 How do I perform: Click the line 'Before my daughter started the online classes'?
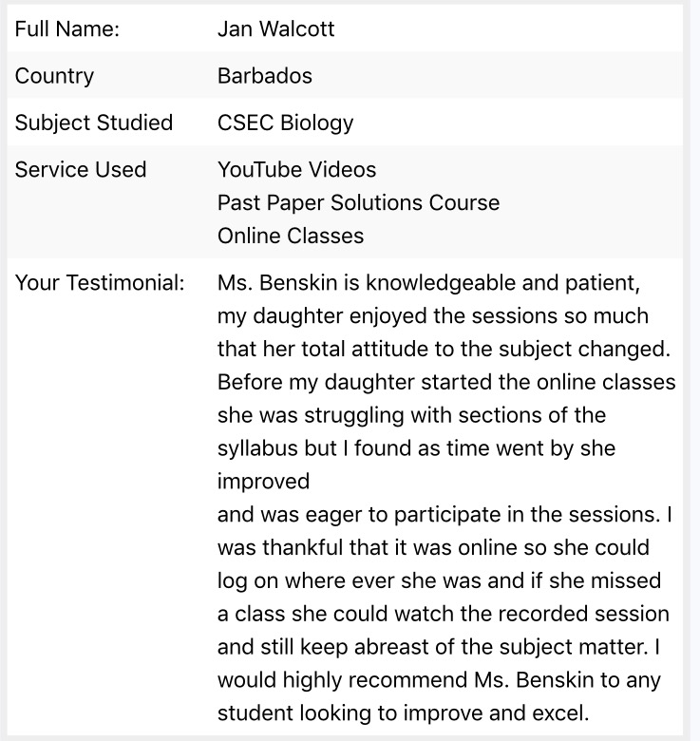[x=446, y=383]
